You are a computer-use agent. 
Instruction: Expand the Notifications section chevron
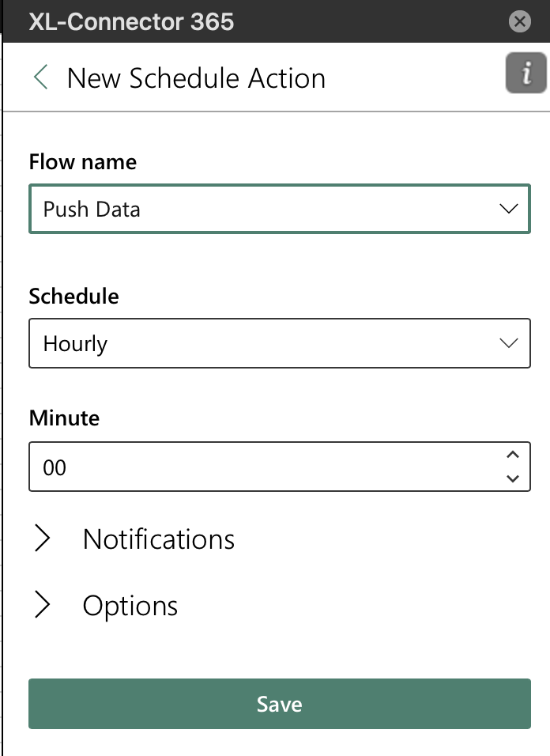click(43, 538)
